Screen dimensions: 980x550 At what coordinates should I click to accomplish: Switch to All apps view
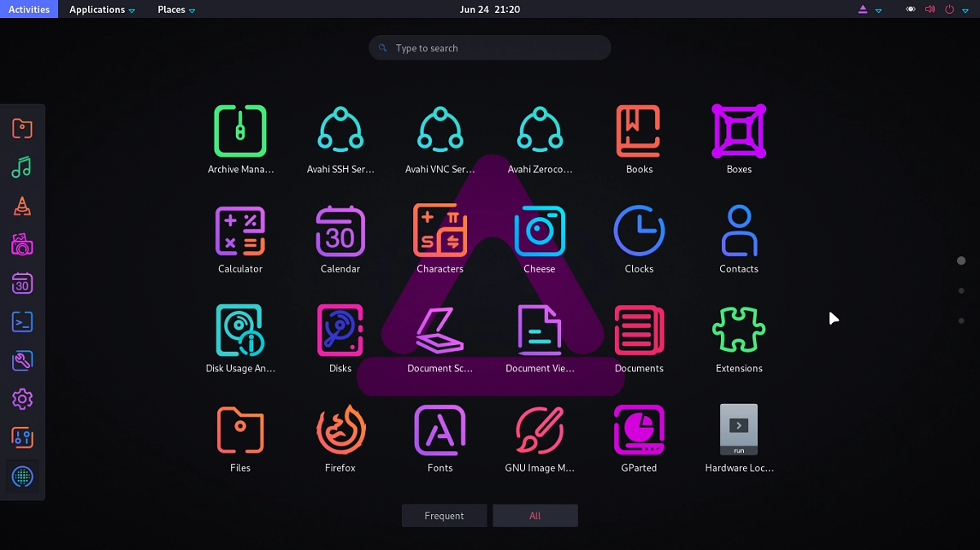coord(535,516)
